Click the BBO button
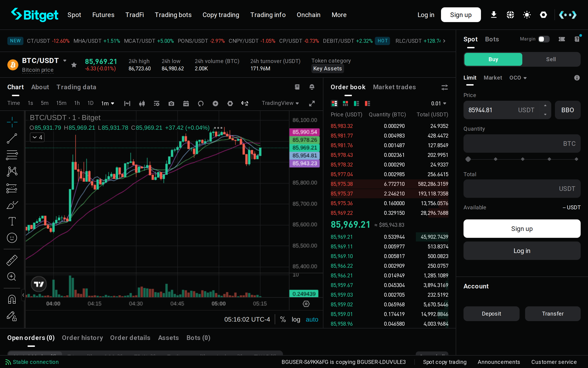This screenshot has height=368, width=588. tap(567, 110)
